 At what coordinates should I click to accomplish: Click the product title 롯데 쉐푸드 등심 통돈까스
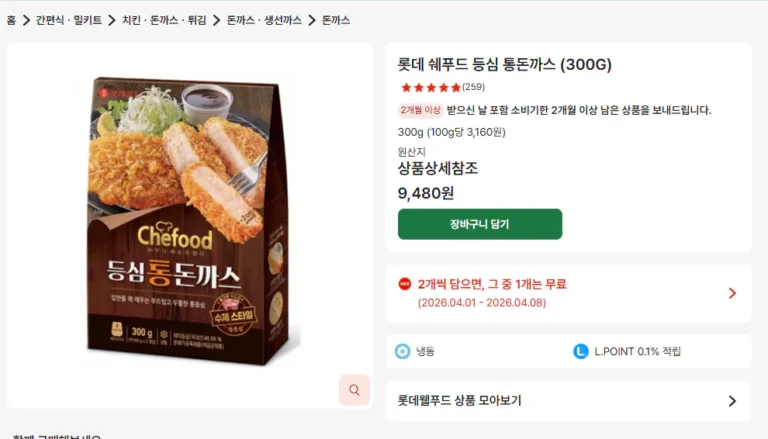tap(504, 65)
